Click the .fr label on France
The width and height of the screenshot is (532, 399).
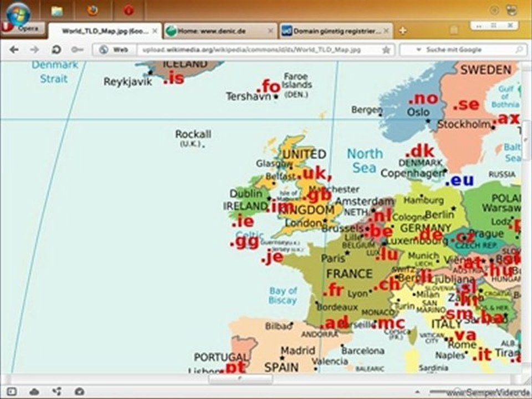(334, 290)
